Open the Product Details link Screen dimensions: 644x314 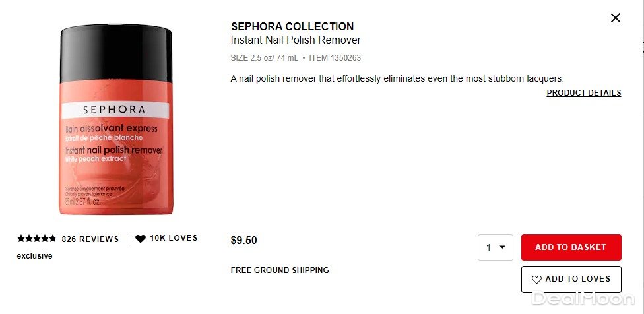pyautogui.click(x=583, y=93)
